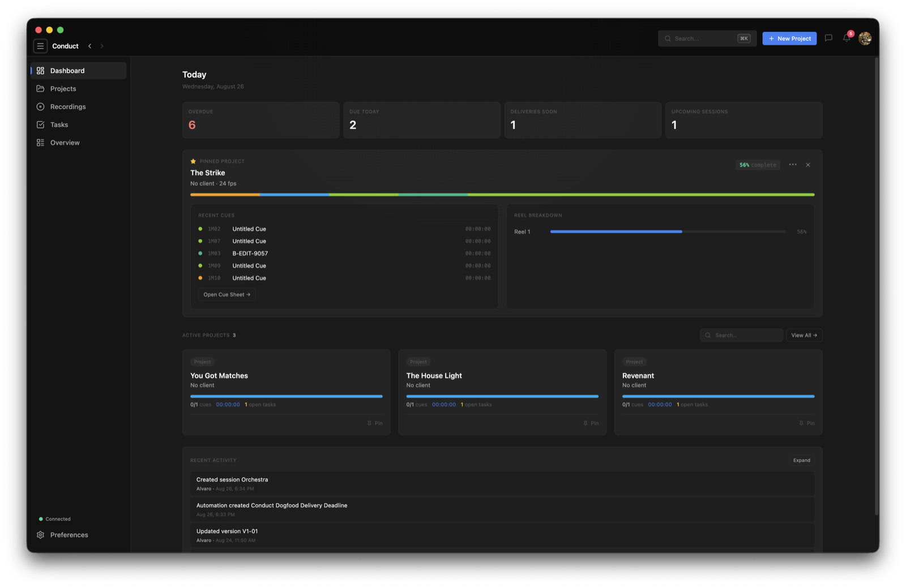Open the Projects page
Viewport: 906px width, 588px height.
[79, 89]
